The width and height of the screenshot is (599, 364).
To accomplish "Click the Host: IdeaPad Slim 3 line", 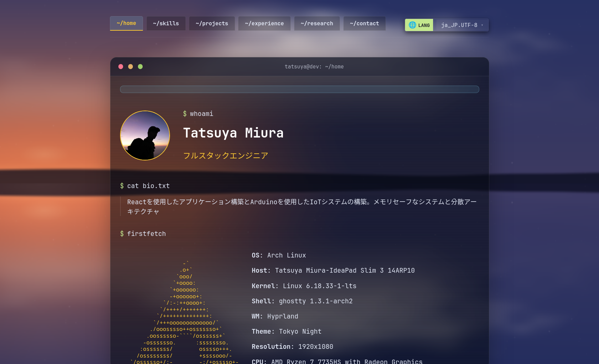I will point(333,271).
